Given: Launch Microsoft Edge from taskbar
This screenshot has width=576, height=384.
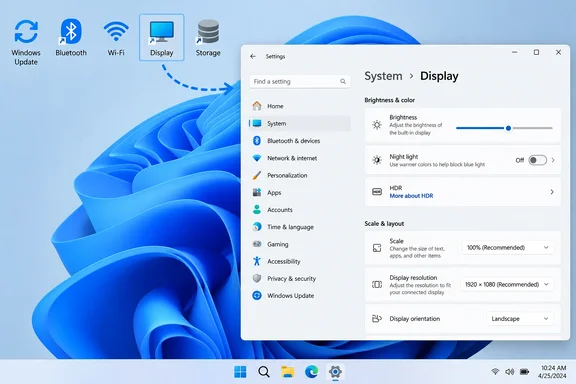Looking at the screenshot, I should click(312, 372).
